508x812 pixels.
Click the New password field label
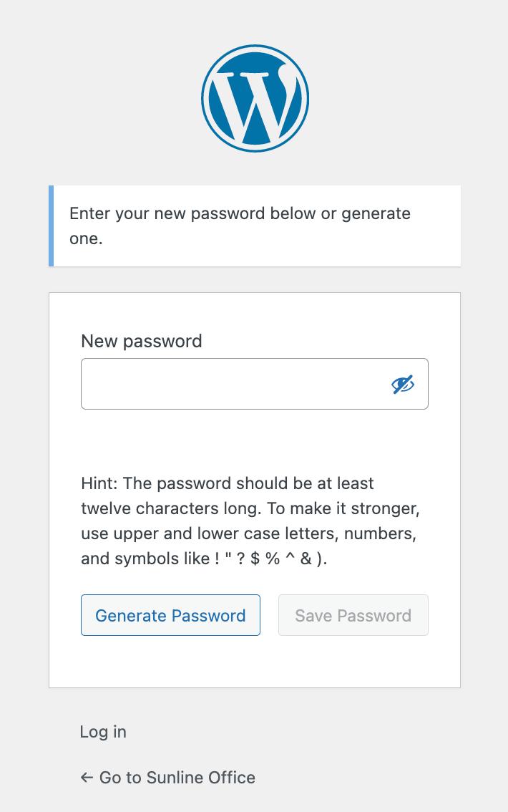[142, 341]
